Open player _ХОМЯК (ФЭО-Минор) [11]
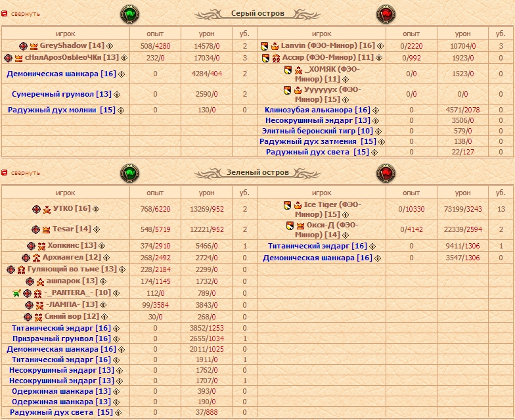The image size is (515, 420). click(327, 74)
